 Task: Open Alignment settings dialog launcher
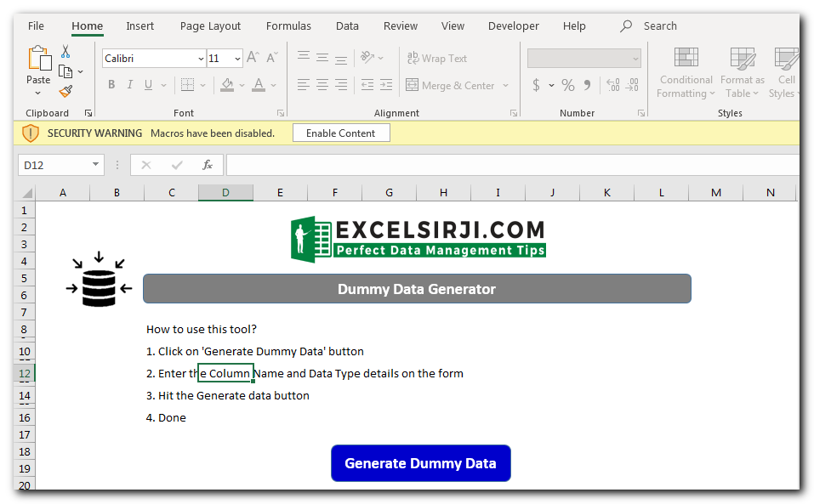click(514, 112)
